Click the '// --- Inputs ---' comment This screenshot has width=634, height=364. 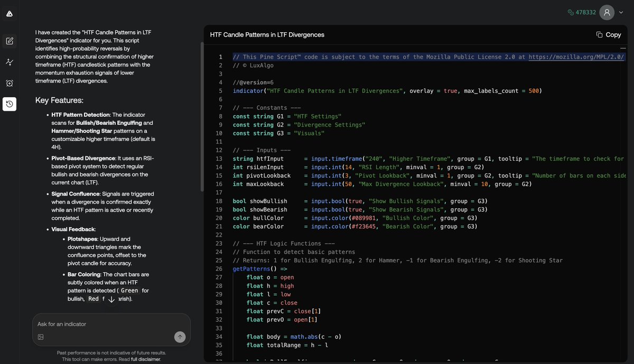click(262, 150)
